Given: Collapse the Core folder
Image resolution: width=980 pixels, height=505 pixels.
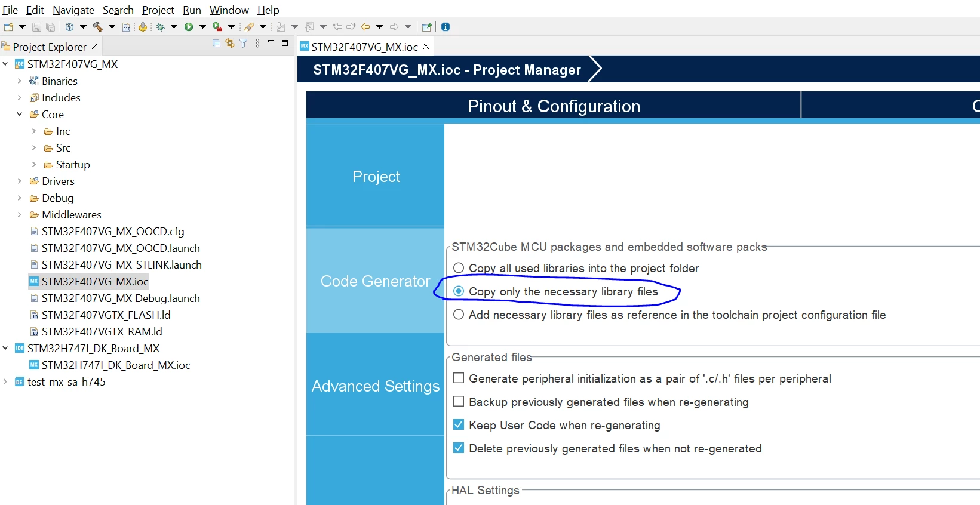Looking at the screenshot, I should pos(20,114).
